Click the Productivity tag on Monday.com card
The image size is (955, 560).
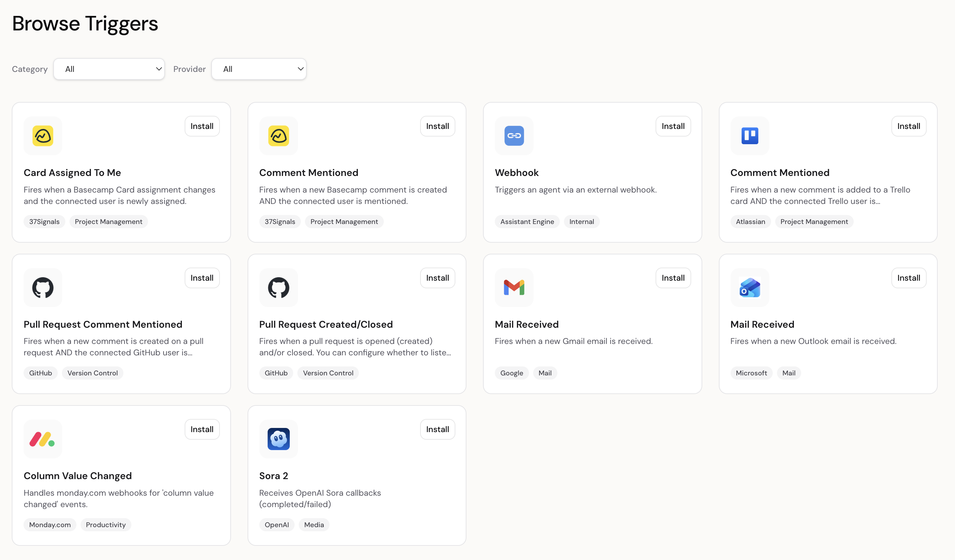105,525
